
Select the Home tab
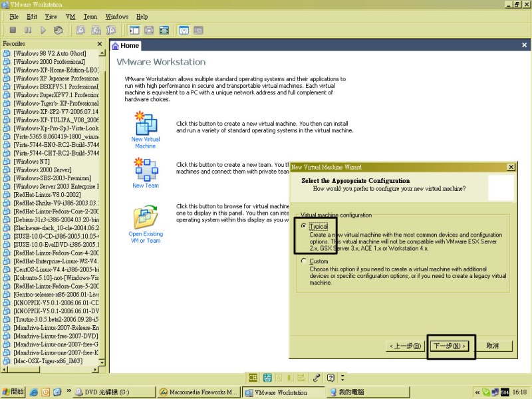coord(126,45)
